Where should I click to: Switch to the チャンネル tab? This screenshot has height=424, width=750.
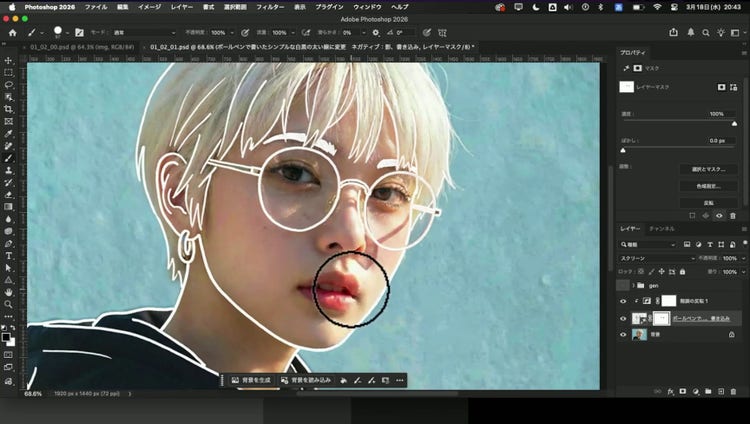point(662,229)
